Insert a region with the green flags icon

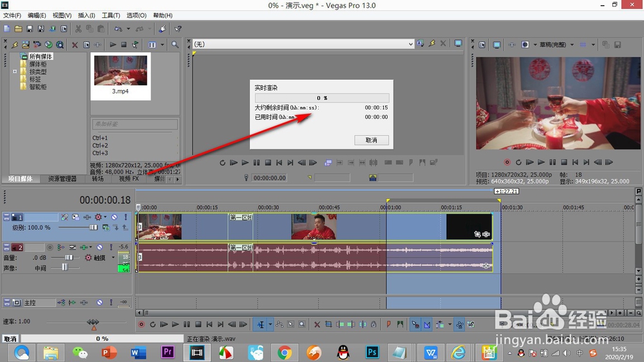[x=400, y=325]
